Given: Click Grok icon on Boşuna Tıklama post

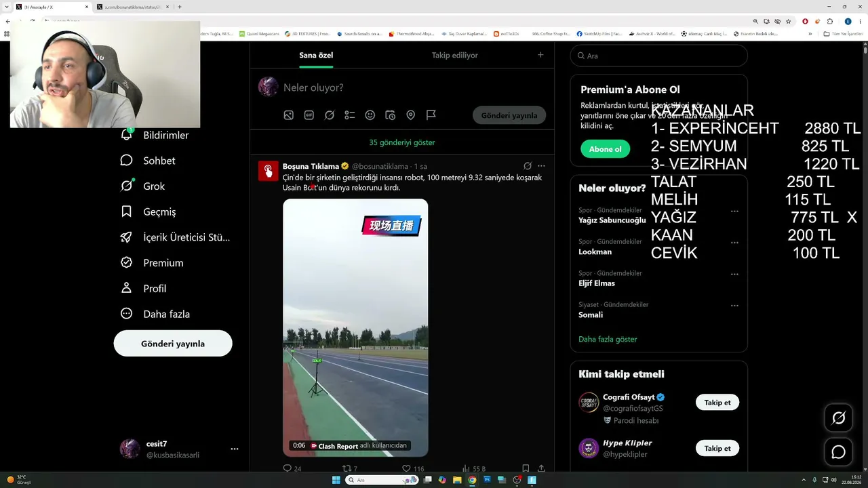Looking at the screenshot, I should 527,166.
